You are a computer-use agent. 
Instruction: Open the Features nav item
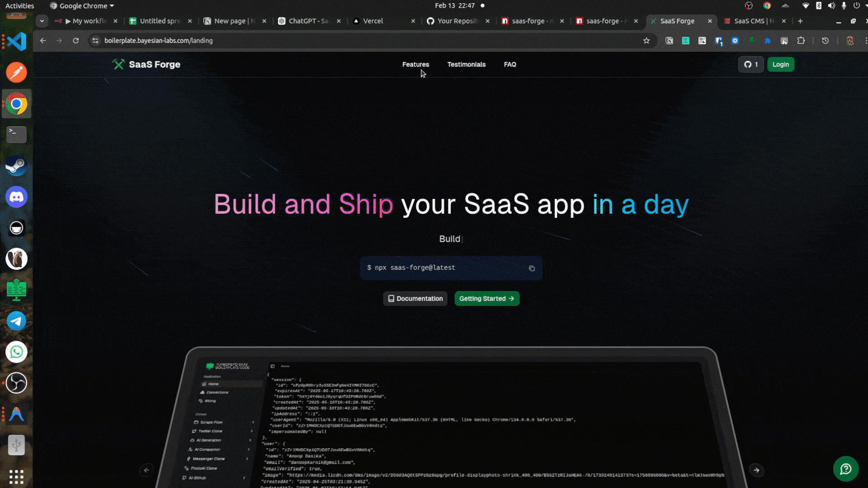click(415, 65)
